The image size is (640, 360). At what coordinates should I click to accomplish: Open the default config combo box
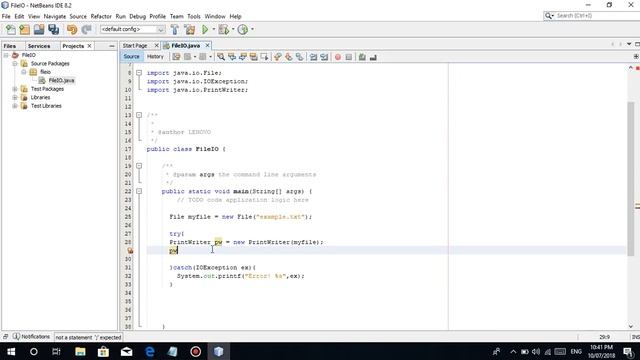[133, 29]
